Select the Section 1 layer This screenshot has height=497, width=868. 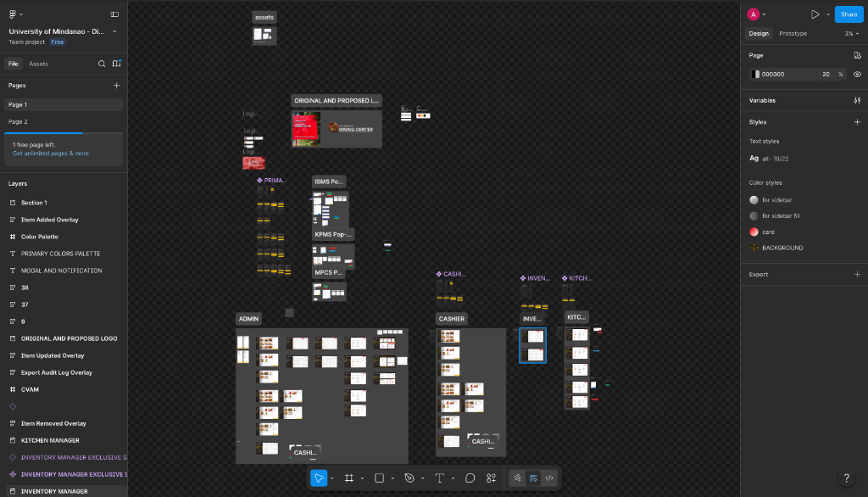34,203
